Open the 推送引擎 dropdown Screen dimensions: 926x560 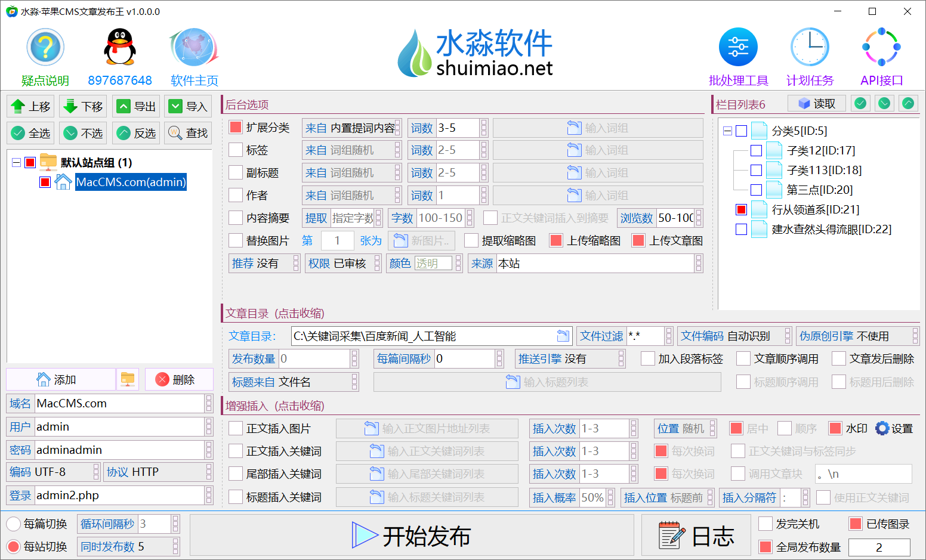[x=570, y=358]
